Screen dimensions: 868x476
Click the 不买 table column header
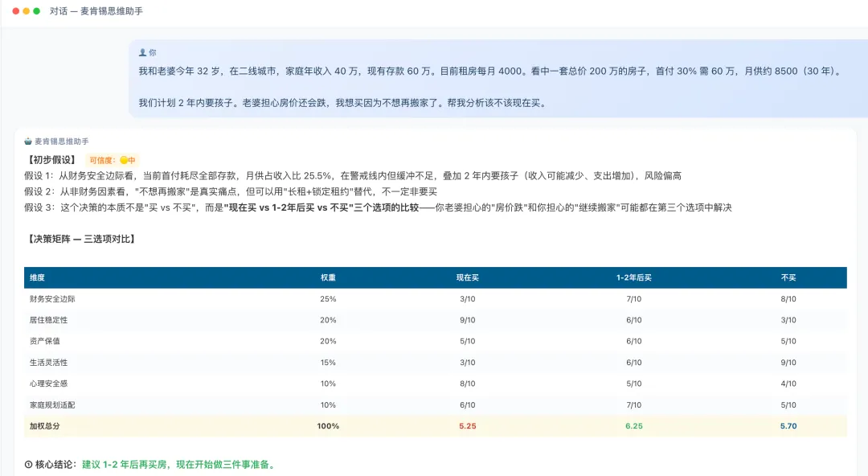coord(788,277)
